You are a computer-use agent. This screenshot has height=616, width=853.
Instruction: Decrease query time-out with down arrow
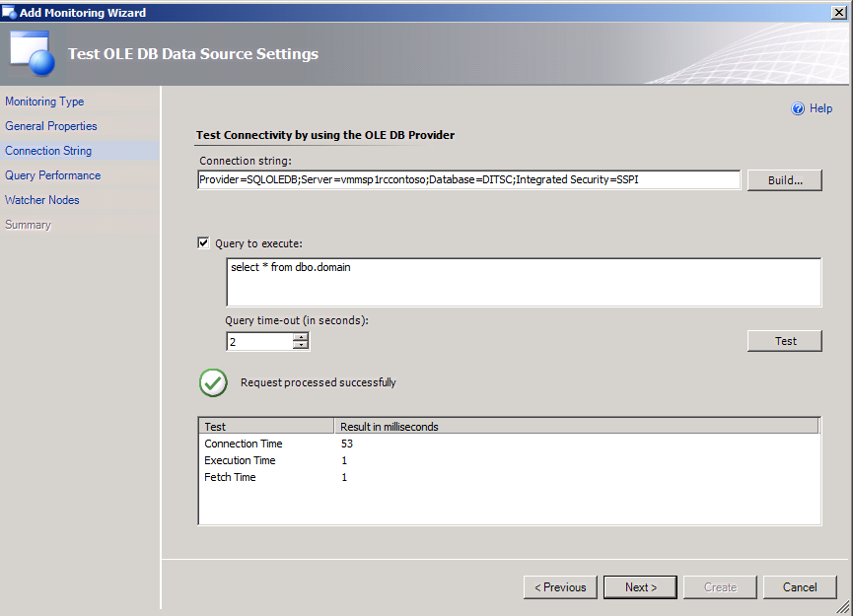301,345
